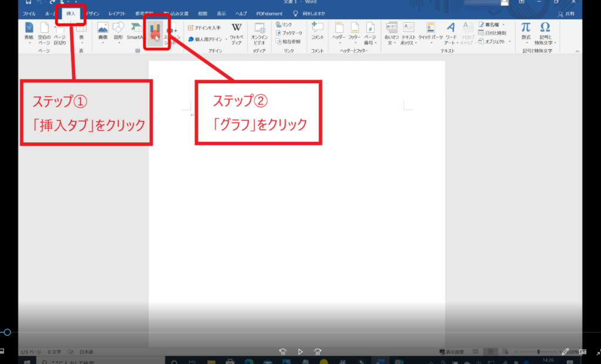601x364 pixels.
Task: Click the Omega special characters icon
Action: coord(545,31)
